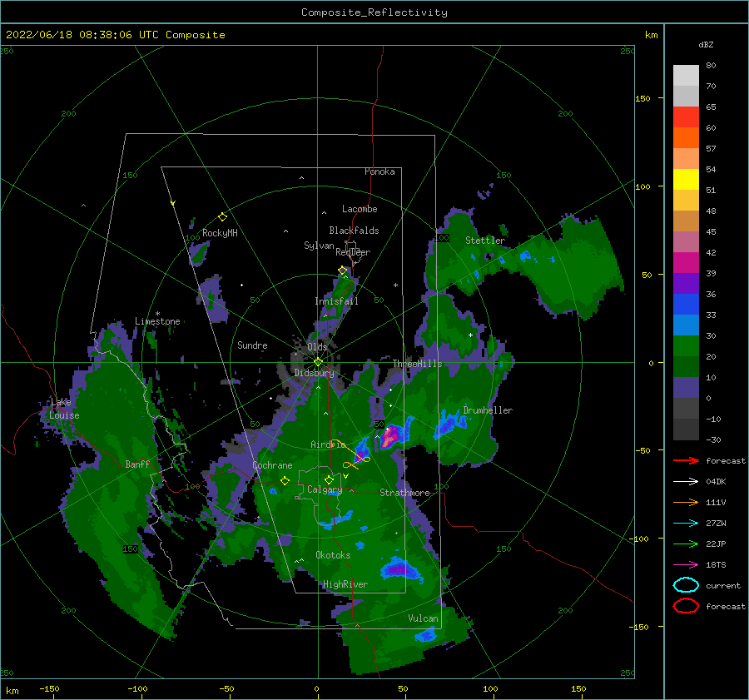Click the cyan current ellipse legend icon
The image size is (749, 700).
pyautogui.click(x=686, y=585)
